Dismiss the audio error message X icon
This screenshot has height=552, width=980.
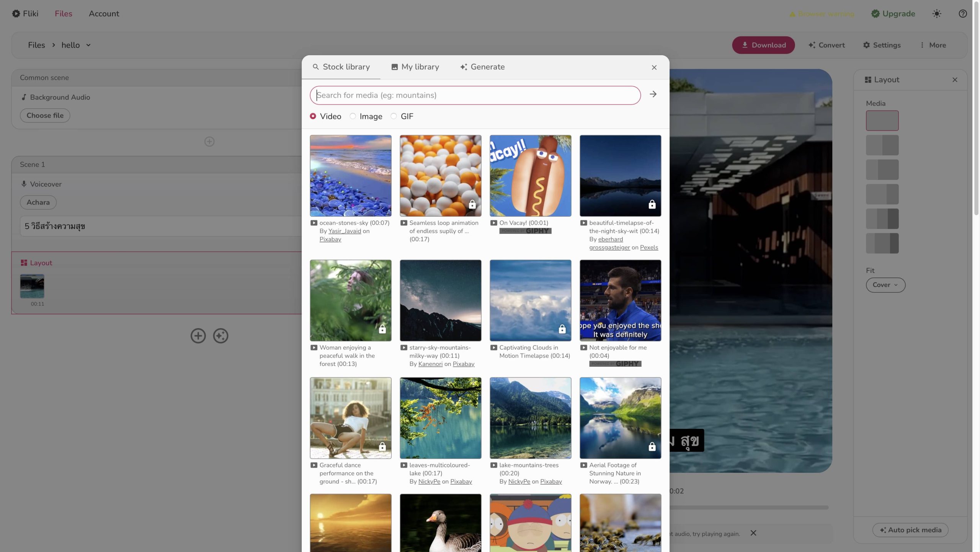click(x=753, y=533)
